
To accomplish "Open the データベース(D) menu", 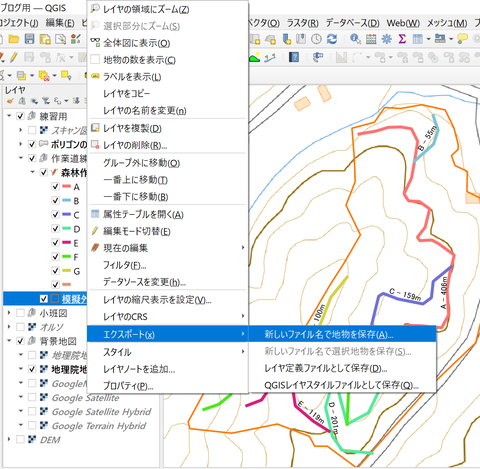I will pos(352,23).
